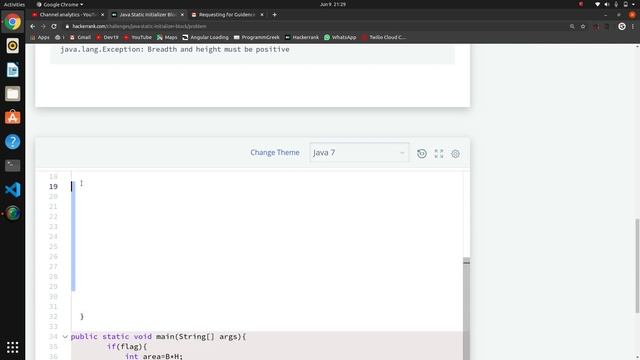Open the Help icon in dock
Screen dimensions: 640x360
coord(13,142)
